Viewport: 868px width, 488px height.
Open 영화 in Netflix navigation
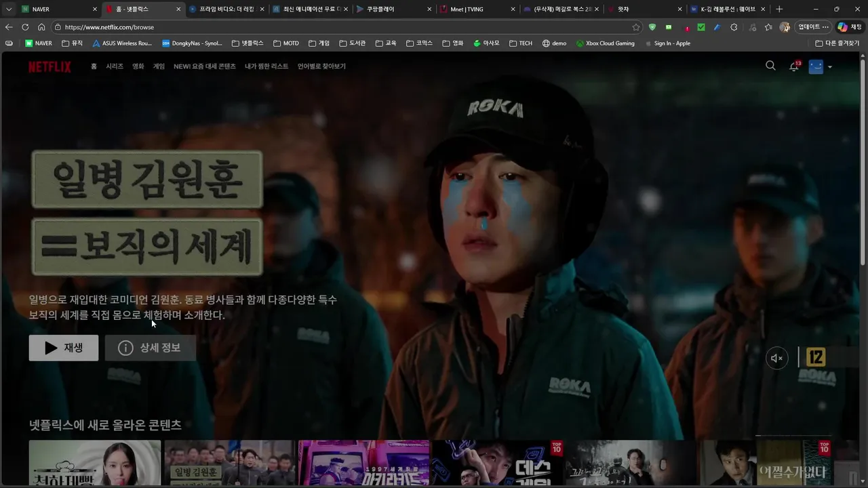tap(138, 66)
